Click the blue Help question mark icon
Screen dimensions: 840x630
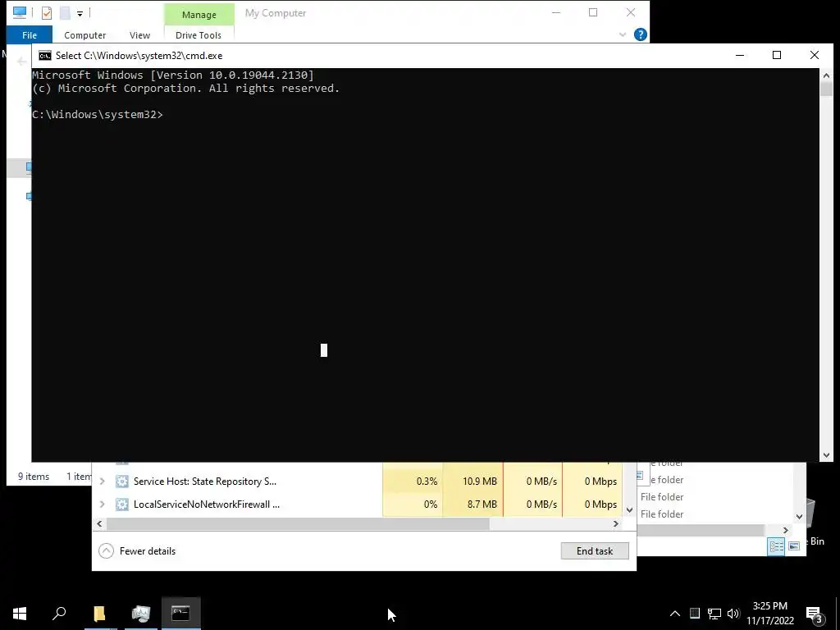pyautogui.click(x=640, y=34)
